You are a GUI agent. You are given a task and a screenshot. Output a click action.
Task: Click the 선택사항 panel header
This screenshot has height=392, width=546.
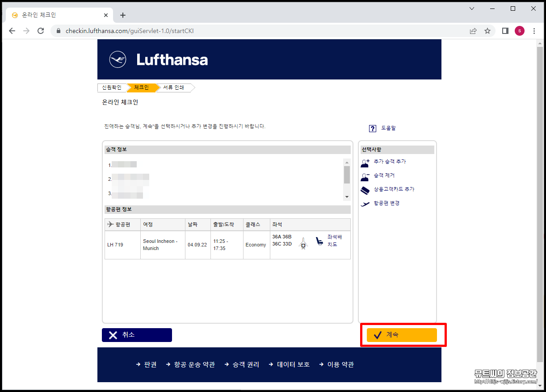click(x=397, y=150)
